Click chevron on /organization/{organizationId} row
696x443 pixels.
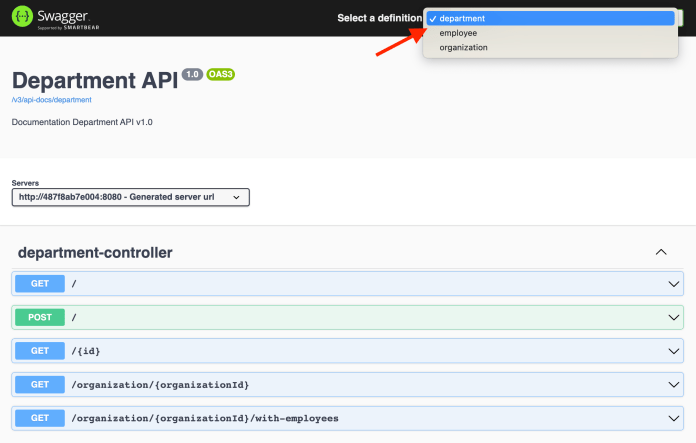click(673, 385)
